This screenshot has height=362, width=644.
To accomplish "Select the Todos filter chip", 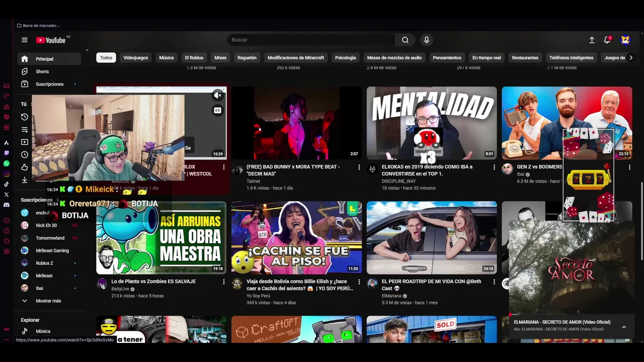I will [x=106, y=58].
